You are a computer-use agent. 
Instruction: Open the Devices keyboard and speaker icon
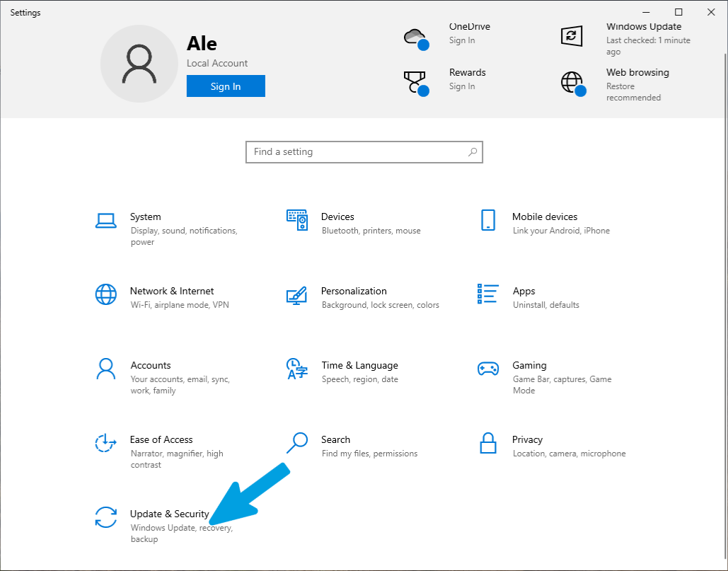[296, 220]
